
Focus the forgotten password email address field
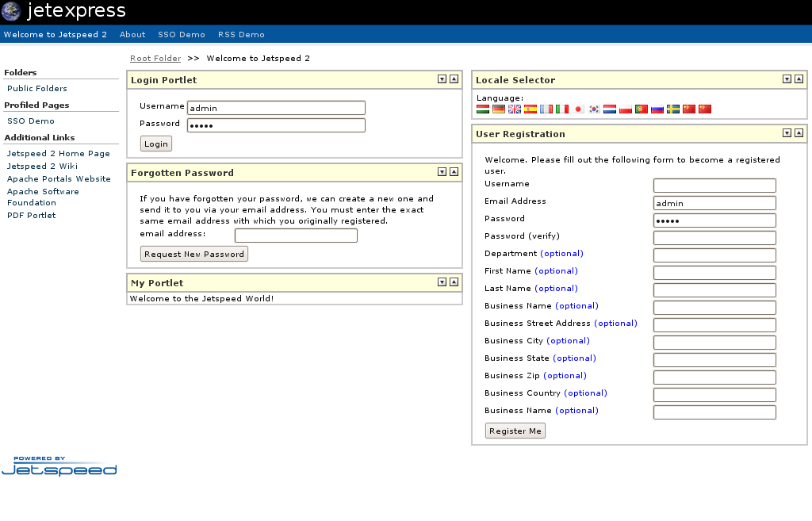(x=296, y=236)
